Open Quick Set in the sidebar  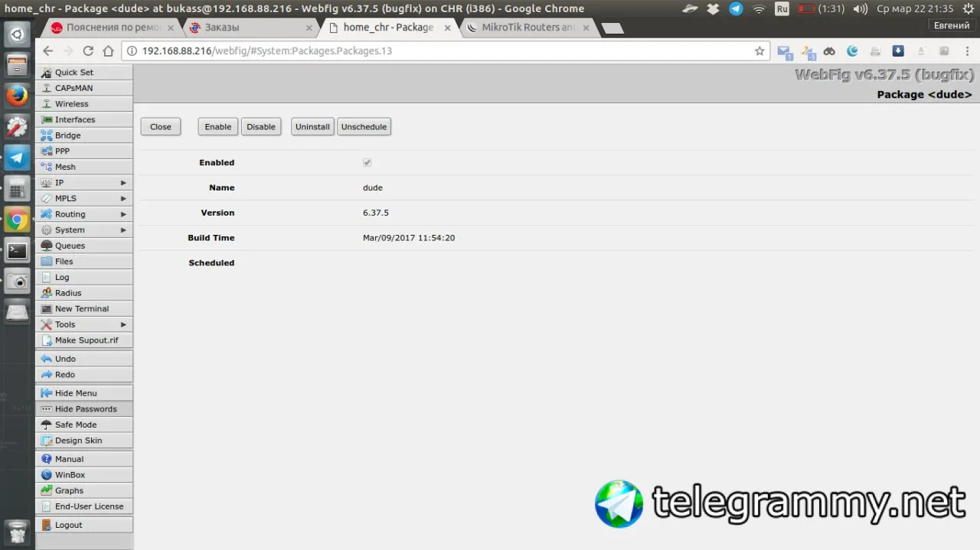83,72
